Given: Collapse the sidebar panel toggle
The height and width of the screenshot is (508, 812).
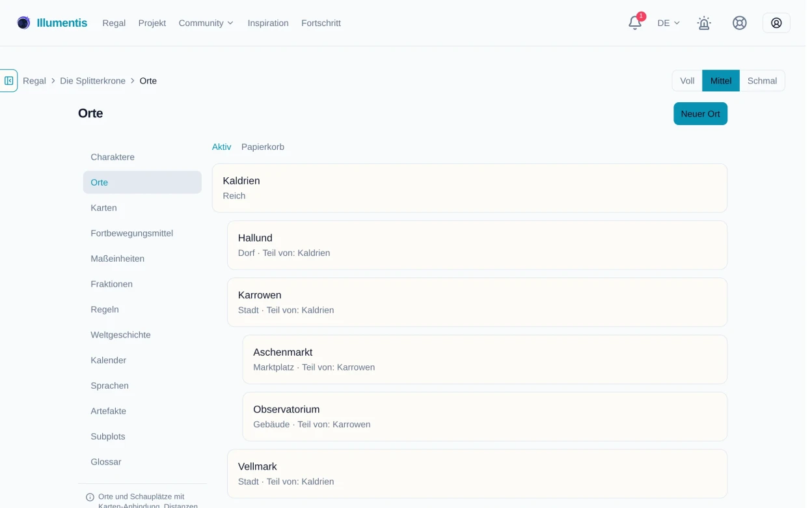Looking at the screenshot, I should point(9,81).
